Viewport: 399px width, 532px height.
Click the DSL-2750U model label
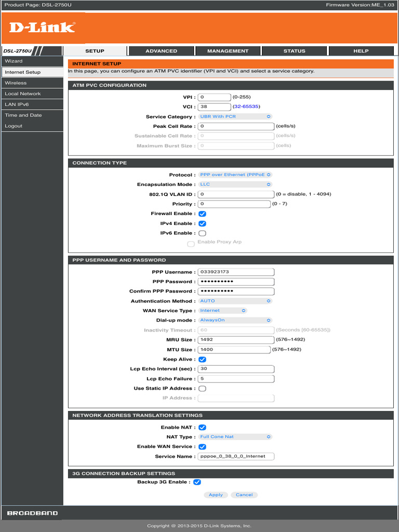point(17,51)
